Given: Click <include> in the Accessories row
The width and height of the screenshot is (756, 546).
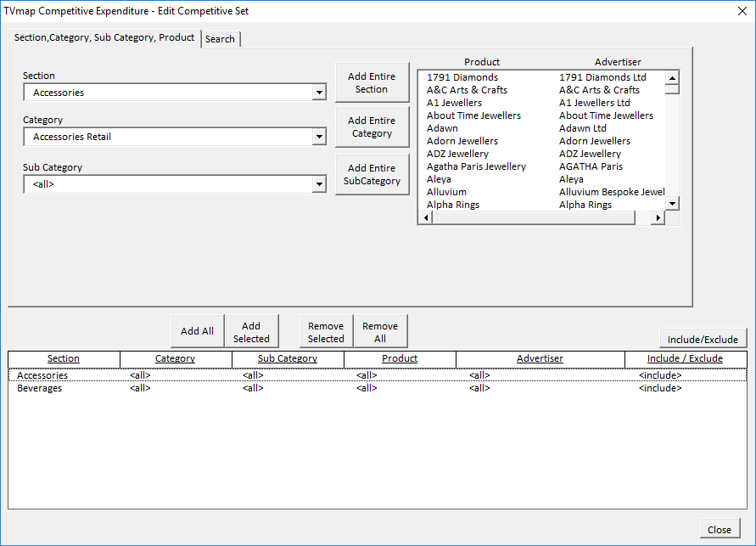Looking at the screenshot, I should (660, 374).
